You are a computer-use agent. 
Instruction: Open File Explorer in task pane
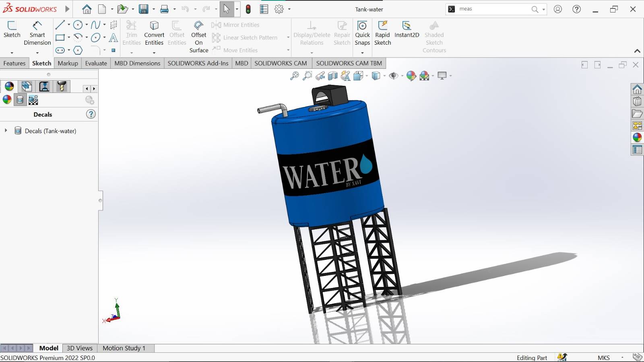(x=637, y=114)
